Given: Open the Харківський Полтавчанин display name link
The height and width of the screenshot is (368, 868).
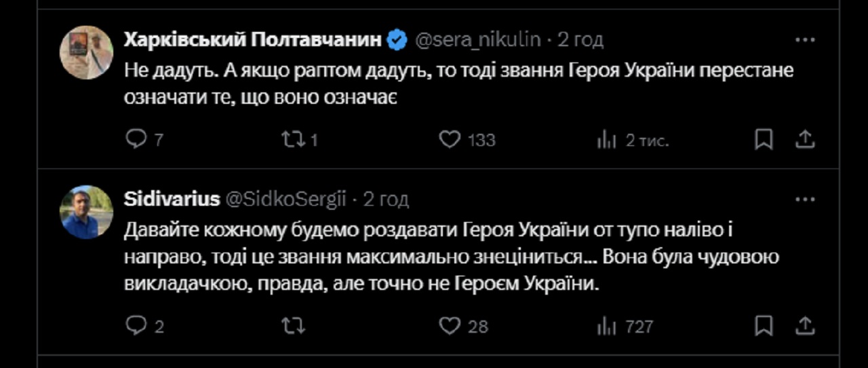Looking at the screenshot, I should click(253, 40).
